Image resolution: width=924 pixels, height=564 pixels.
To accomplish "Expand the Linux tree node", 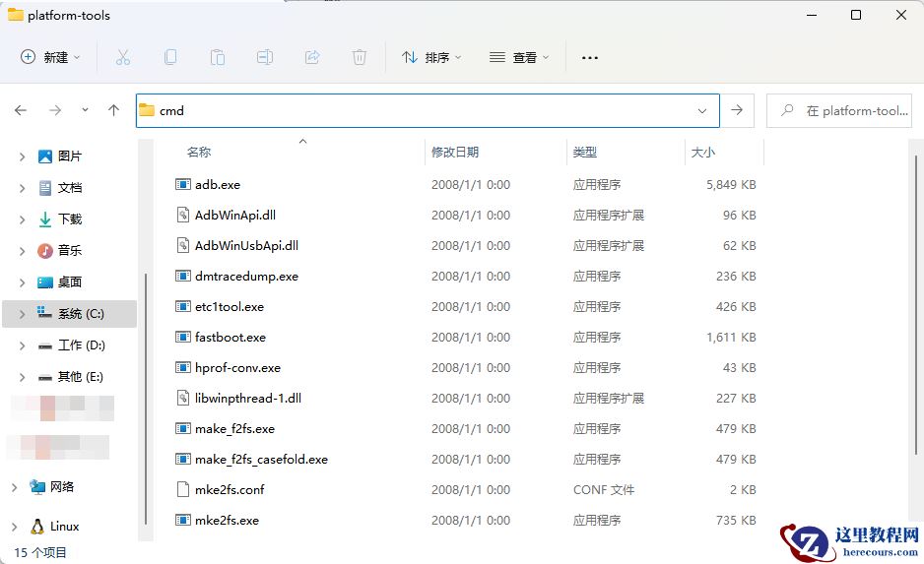I will pyautogui.click(x=15, y=527).
